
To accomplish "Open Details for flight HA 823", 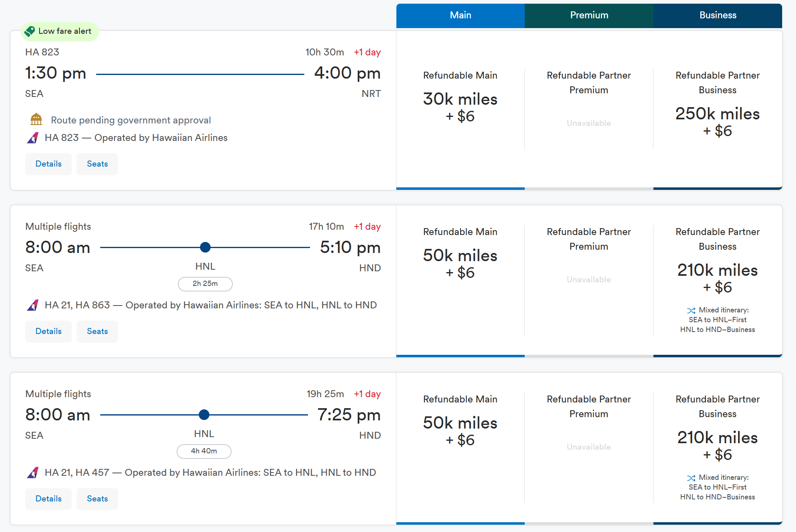I will [48, 164].
